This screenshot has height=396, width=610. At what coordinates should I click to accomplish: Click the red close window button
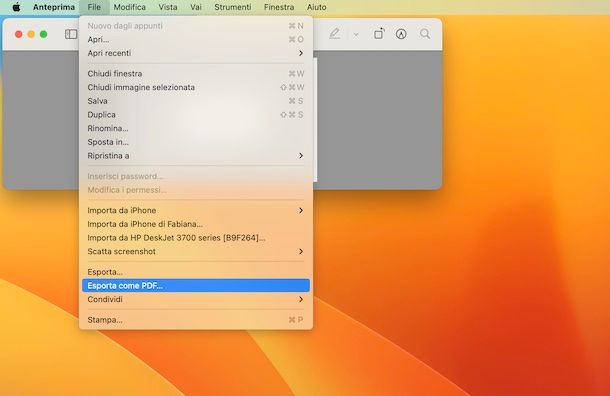pos(18,34)
